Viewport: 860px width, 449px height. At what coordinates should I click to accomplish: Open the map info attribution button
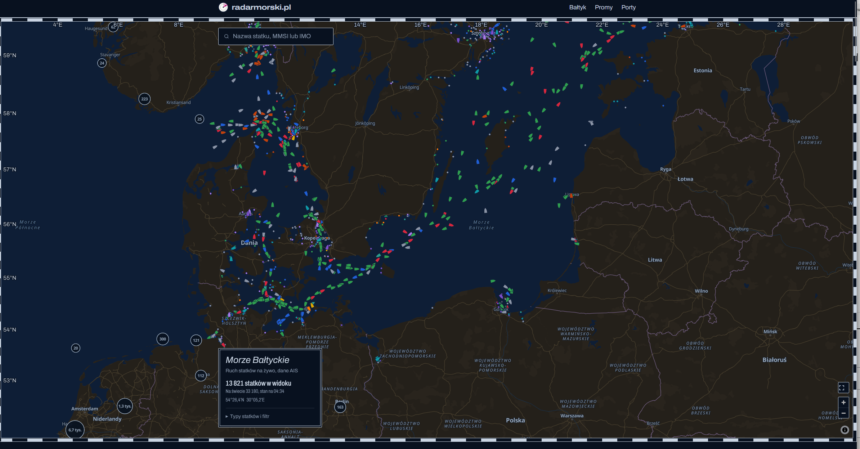pos(845,430)
